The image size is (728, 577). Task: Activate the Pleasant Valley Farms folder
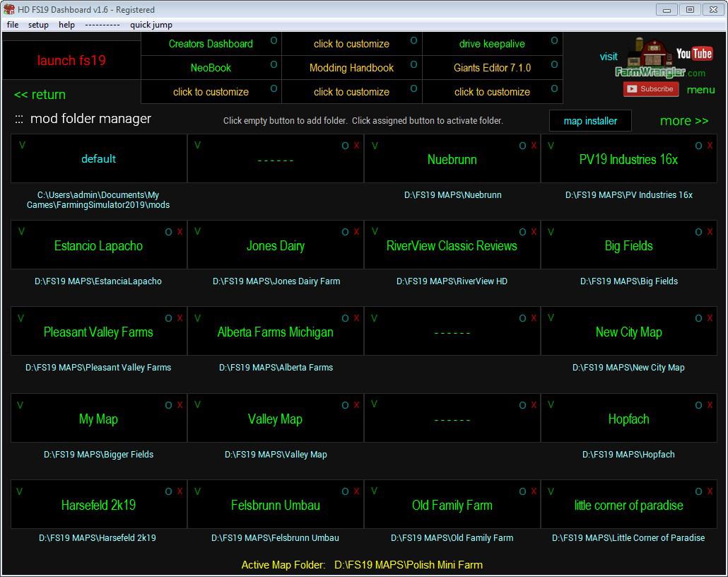[98, 332]
